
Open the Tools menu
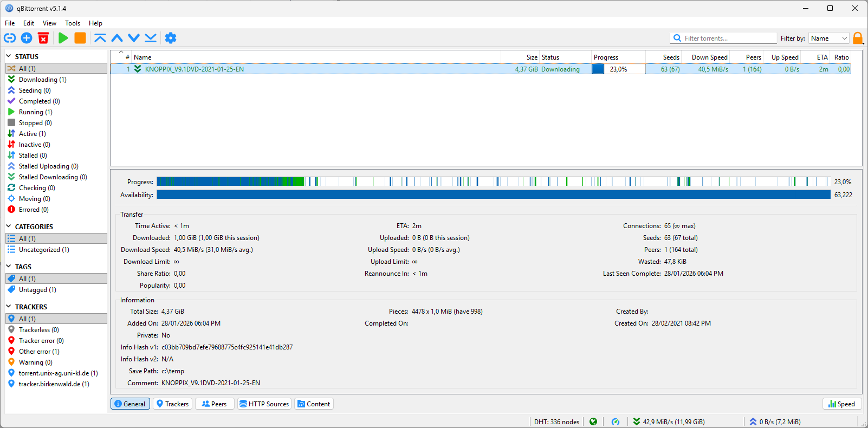click(73, 23)
